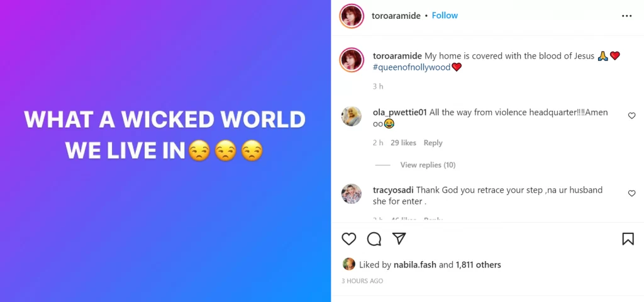View ola_pwettie01 profile avatar
This screenshot has width=644, height=302.
point(352,116)
